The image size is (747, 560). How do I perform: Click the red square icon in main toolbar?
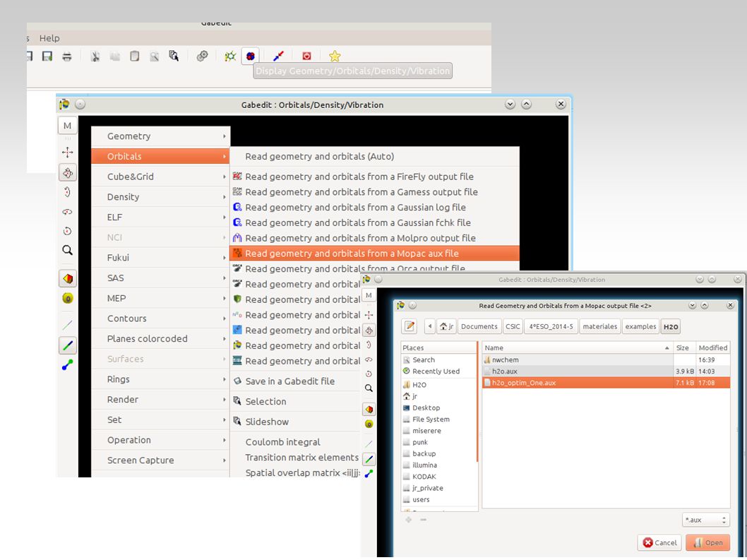[306, 56]
